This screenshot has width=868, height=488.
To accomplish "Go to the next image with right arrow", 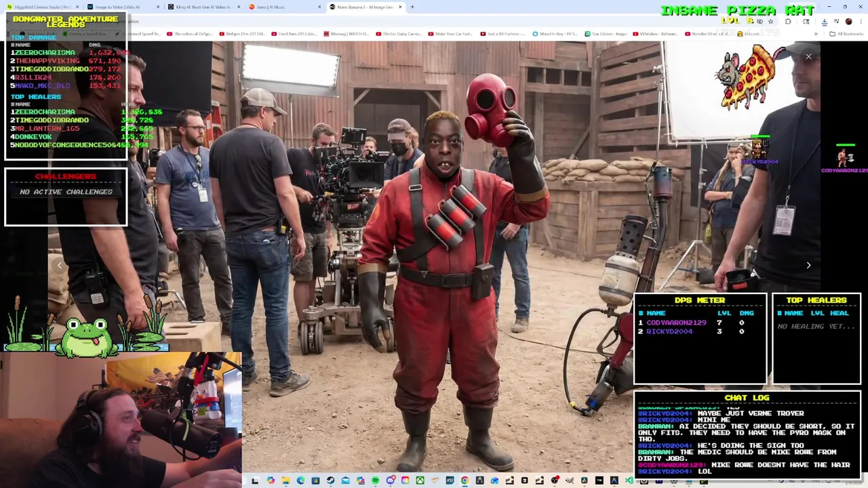I will tap(808, 266).
